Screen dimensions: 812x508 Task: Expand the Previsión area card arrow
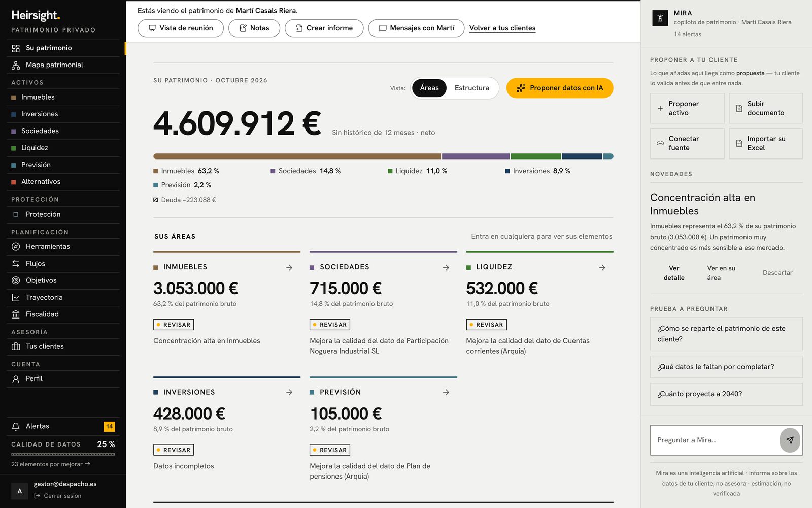pyautogui.click(x=446, y=392)
